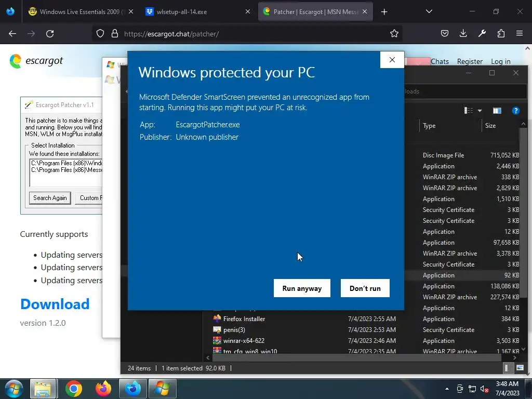This screenshot has height=399, width=532.
Task: Switch Explorer to large thumbnails view icon
Action: (520, 368)
